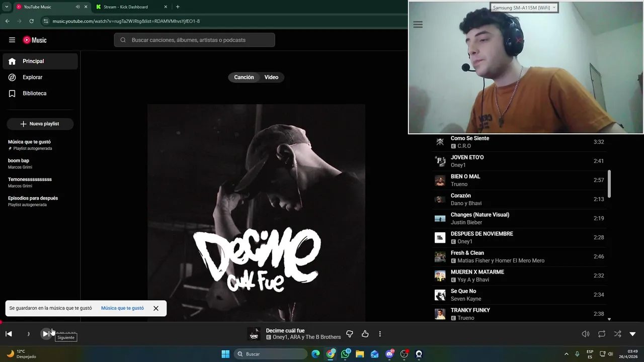Open File Explorer from the taskbar
Screen dimensions: 644x362
tap(360, 354)
